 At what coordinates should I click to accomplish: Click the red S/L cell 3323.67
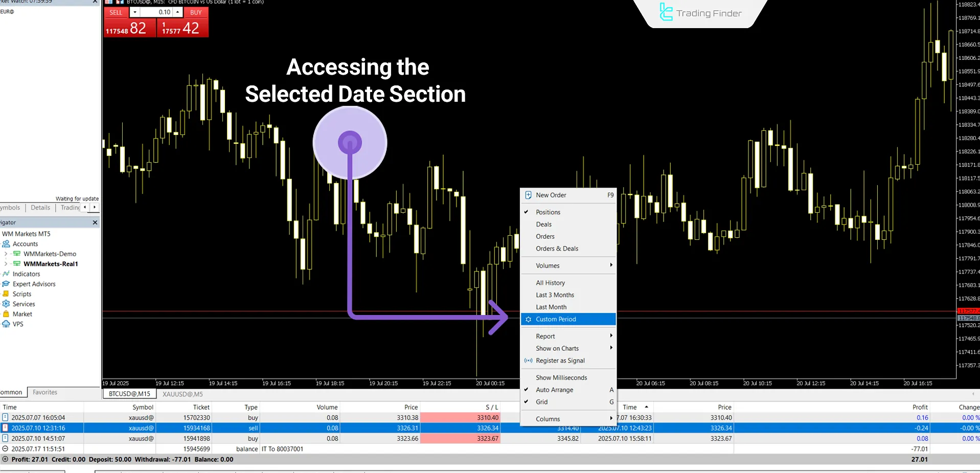click(x=460, y=438)
